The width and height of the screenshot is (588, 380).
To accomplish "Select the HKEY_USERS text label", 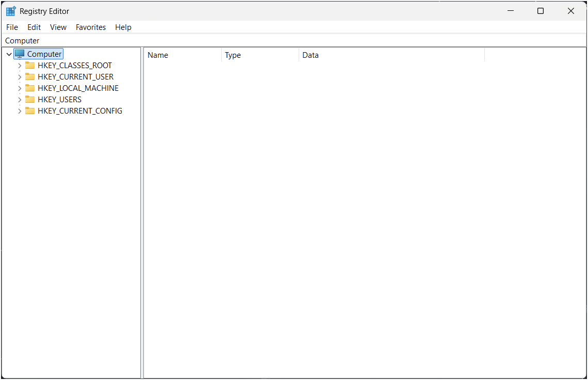I will 59,100.
